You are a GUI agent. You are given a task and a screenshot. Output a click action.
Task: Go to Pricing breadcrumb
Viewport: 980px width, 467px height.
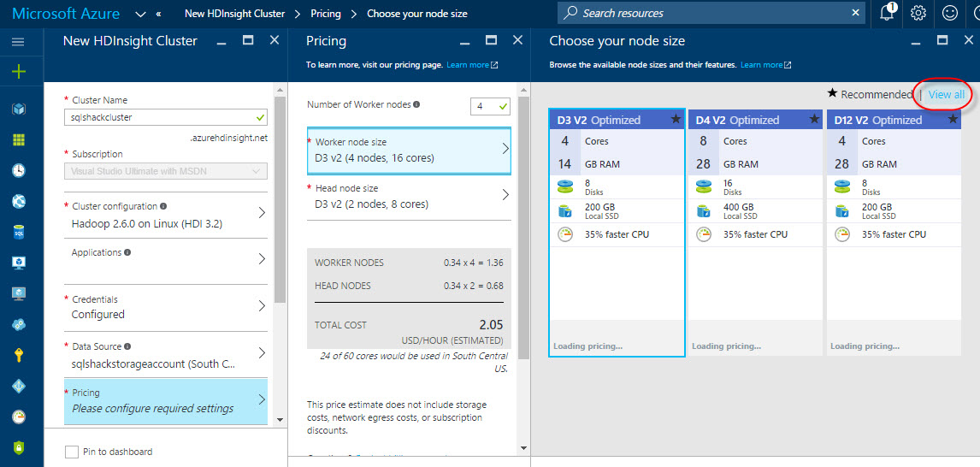click(327, 14)
